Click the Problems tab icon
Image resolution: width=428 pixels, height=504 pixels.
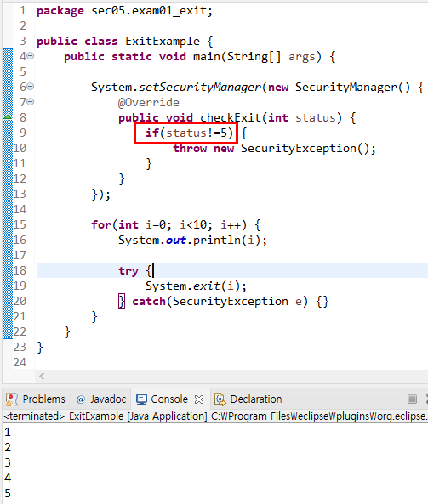[12, 399]
